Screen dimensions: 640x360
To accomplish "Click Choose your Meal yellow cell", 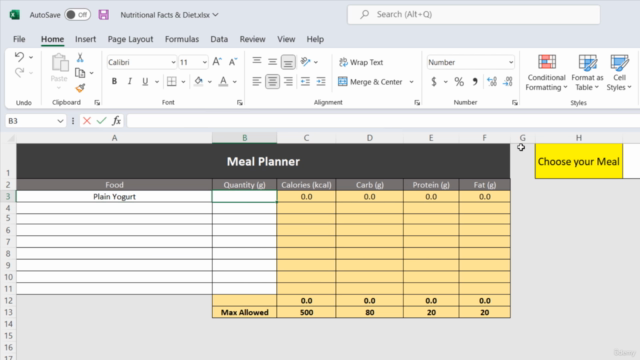I will click(x=579, y=162).
